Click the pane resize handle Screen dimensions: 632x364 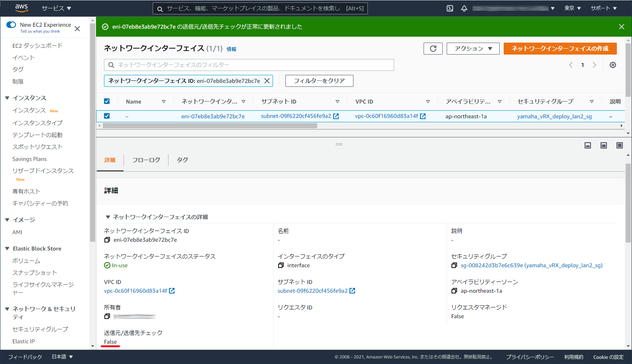(339, 144)
